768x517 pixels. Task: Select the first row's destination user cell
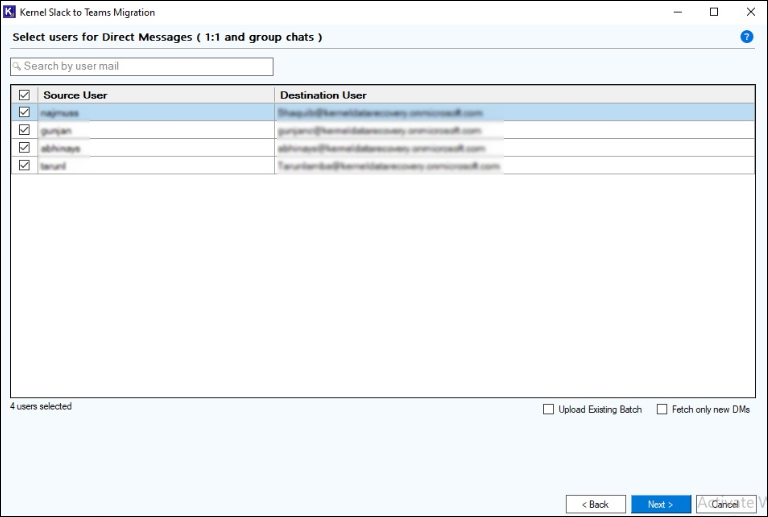click(x=515, y=113)
